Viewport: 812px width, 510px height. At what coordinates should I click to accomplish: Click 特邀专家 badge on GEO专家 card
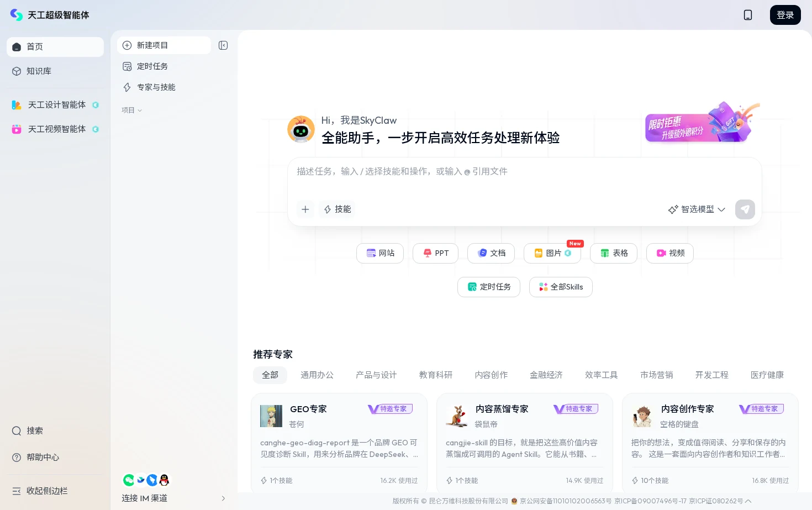coord(391,409)
